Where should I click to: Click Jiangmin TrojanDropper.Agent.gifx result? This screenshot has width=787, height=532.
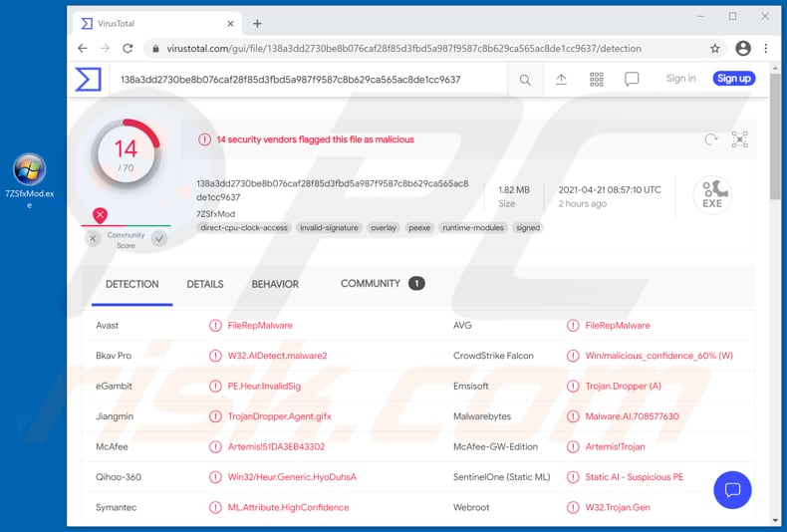(279, 416)
